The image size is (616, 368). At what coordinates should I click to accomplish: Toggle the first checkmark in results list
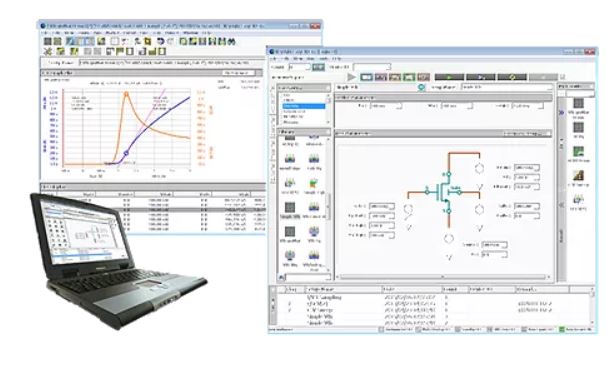click(290, 304)
